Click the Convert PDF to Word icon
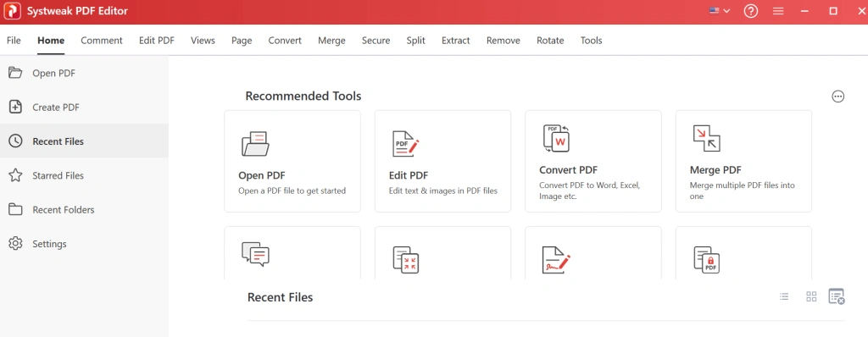The height and width of the screenshot is (337, 868). 556,138
